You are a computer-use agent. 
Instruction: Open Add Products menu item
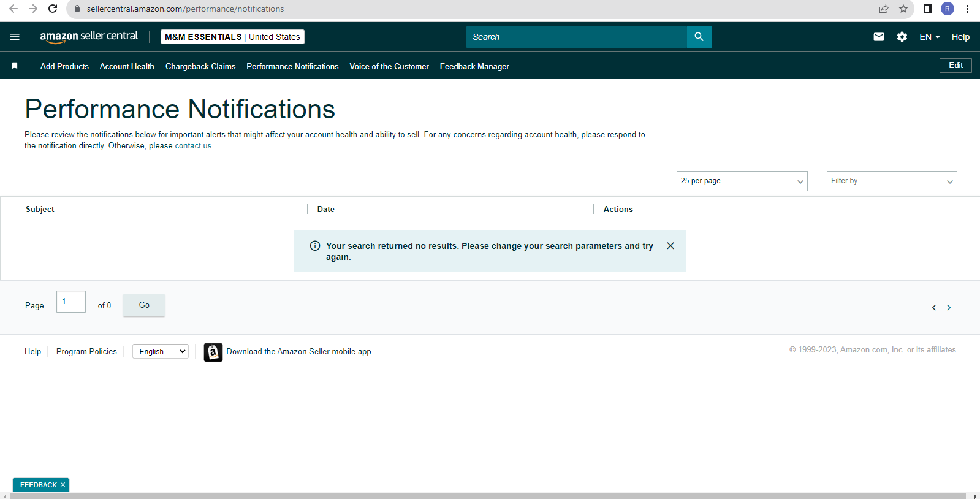pyautogui.click(x=64, y=66)
